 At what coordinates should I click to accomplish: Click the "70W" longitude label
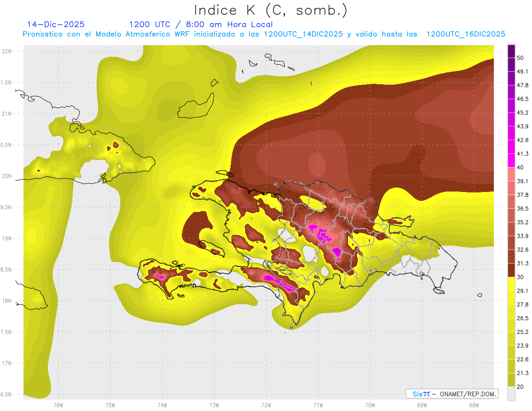pyautogui.click(x=370, y=405)
